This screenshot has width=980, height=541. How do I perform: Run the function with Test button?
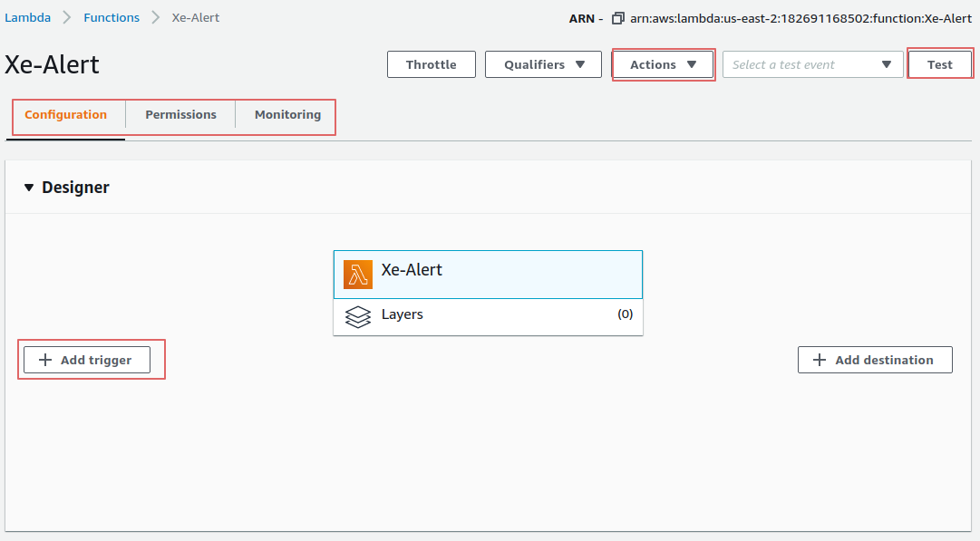click(x=939, y=64)
